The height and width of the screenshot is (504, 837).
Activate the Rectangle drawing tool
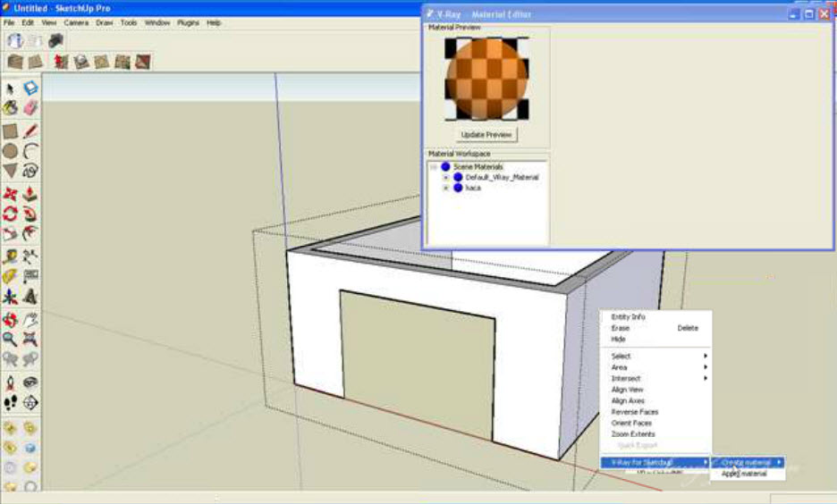[x=10, y=131]
